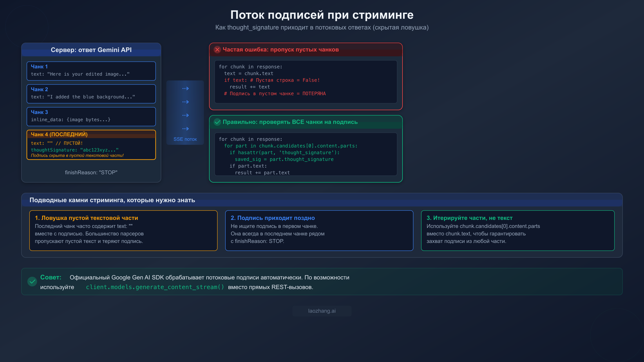Open the Сервер: ответ Gemini API header

click(x=91, y=50)
